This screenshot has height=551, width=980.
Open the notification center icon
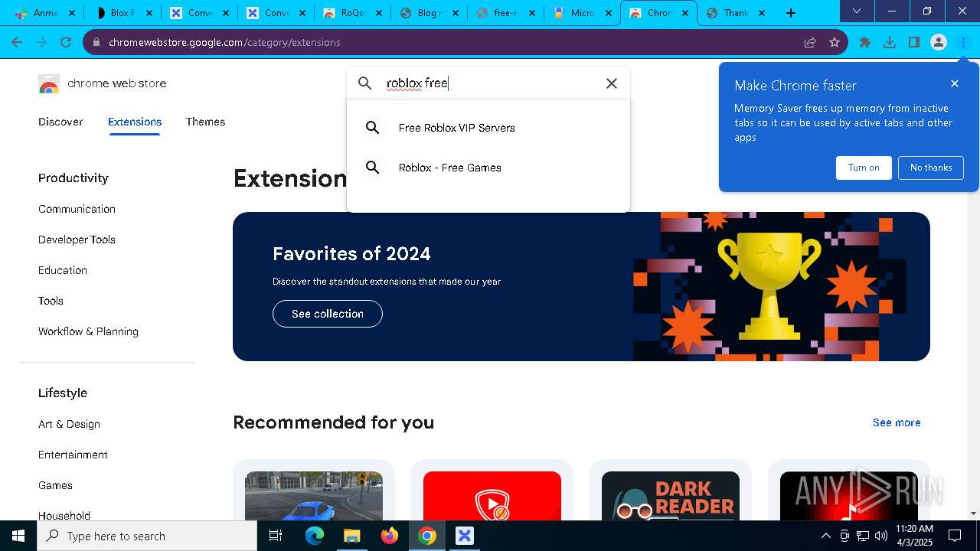955,536
